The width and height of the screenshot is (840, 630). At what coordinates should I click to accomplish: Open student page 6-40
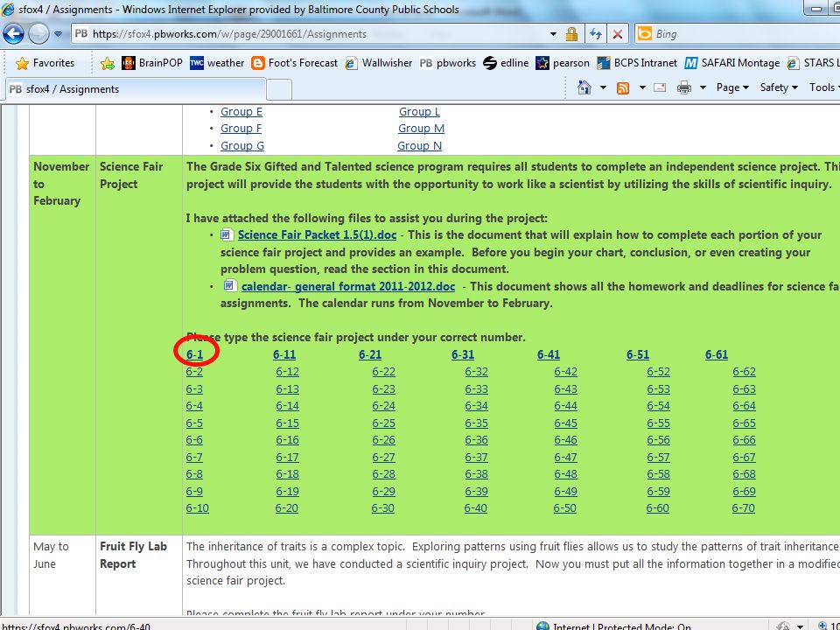coord(476,507)
